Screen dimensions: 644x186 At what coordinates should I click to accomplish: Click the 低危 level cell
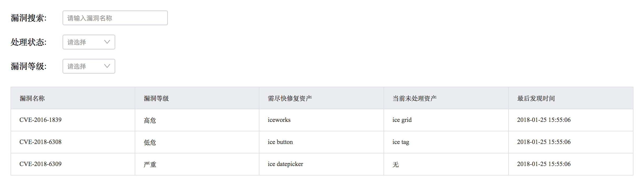[150, 143]
